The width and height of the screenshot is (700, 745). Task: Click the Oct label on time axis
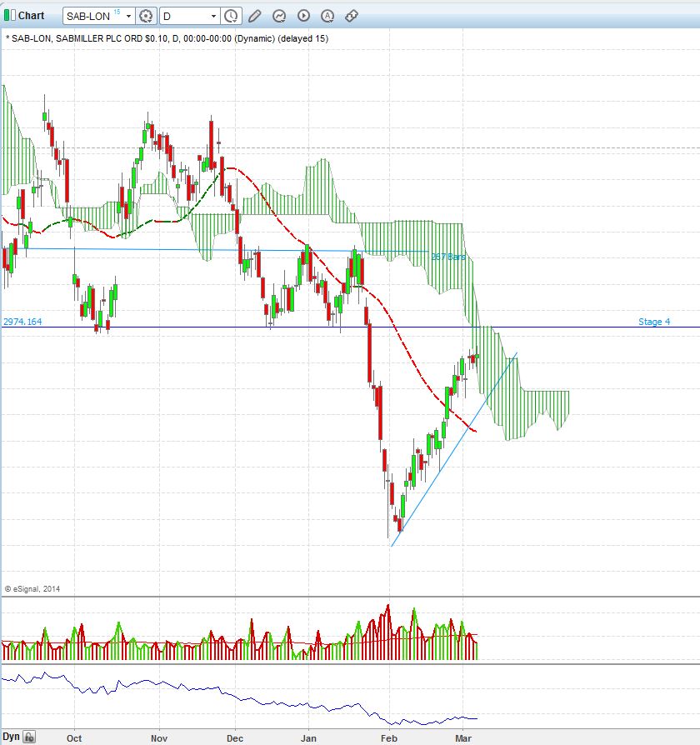pyautogui.click(x=74, y=738)
